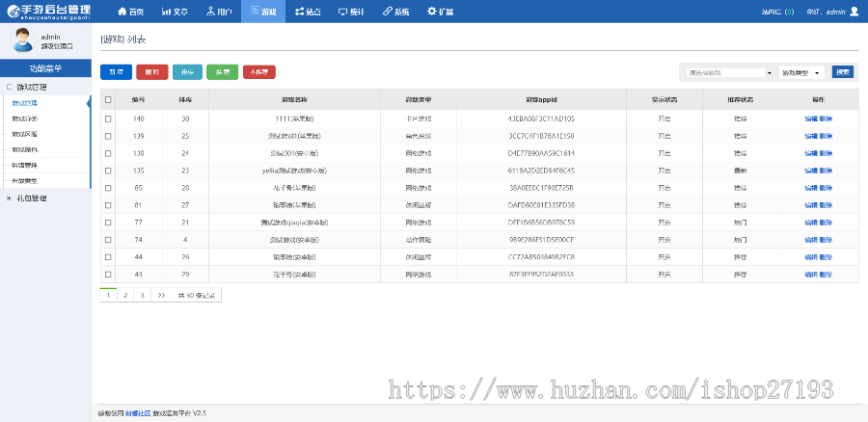Open the 游戏类型 game type dropdown
The image size is (868, 422).
click(x=801, y=72)
